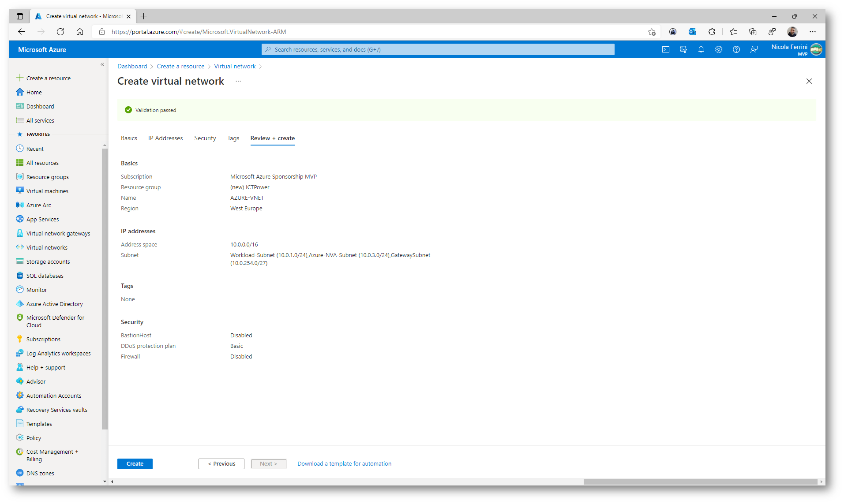Click the Dashboard icon in sidebar

pos(19,106)
